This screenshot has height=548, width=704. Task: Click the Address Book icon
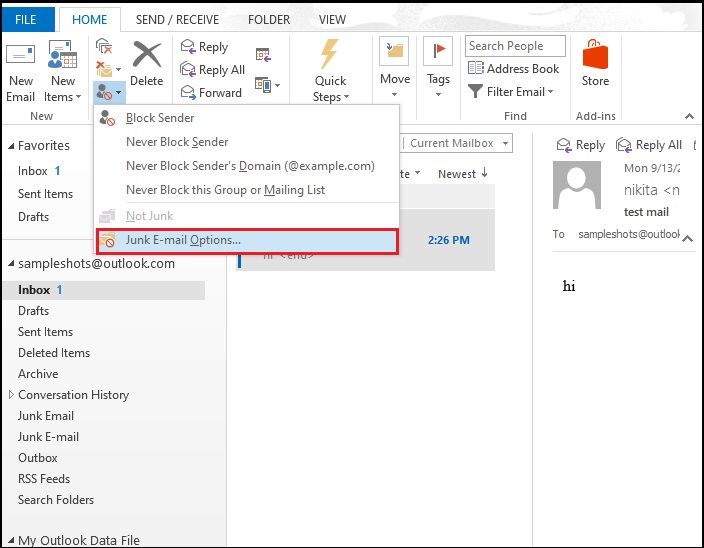[475, 69]
